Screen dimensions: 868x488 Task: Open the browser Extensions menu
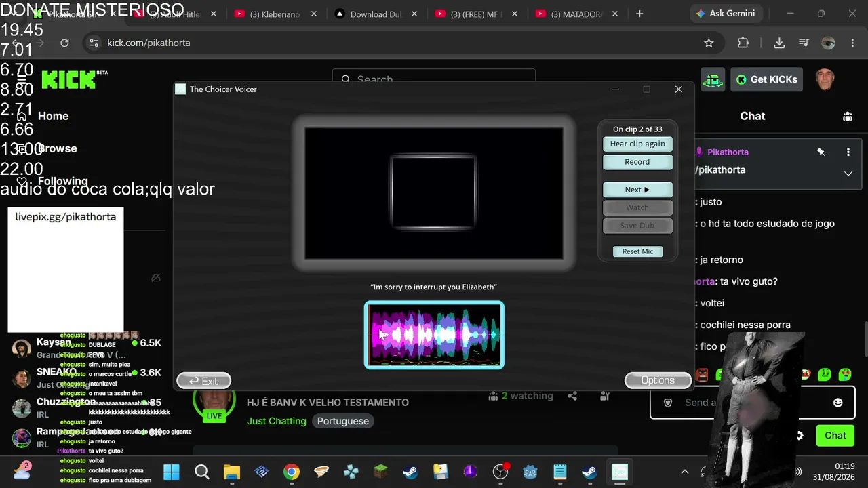[x=743, y=43]
